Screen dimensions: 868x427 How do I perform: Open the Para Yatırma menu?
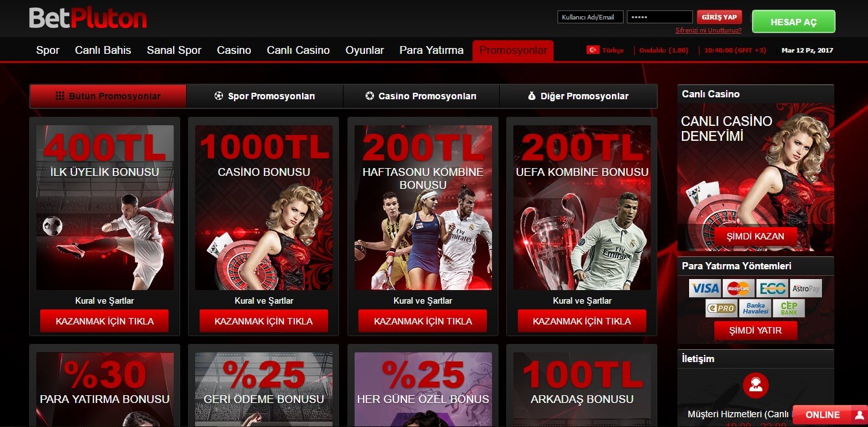432,50
